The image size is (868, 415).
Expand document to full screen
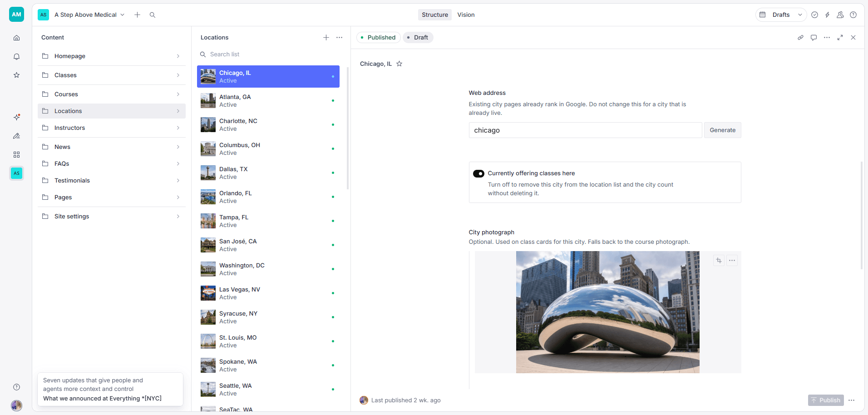[840, 37]
